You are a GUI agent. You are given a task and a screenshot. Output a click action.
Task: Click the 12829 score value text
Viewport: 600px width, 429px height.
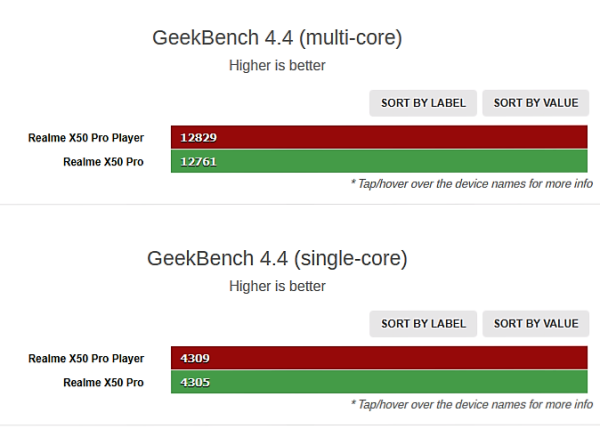[199, 137]
